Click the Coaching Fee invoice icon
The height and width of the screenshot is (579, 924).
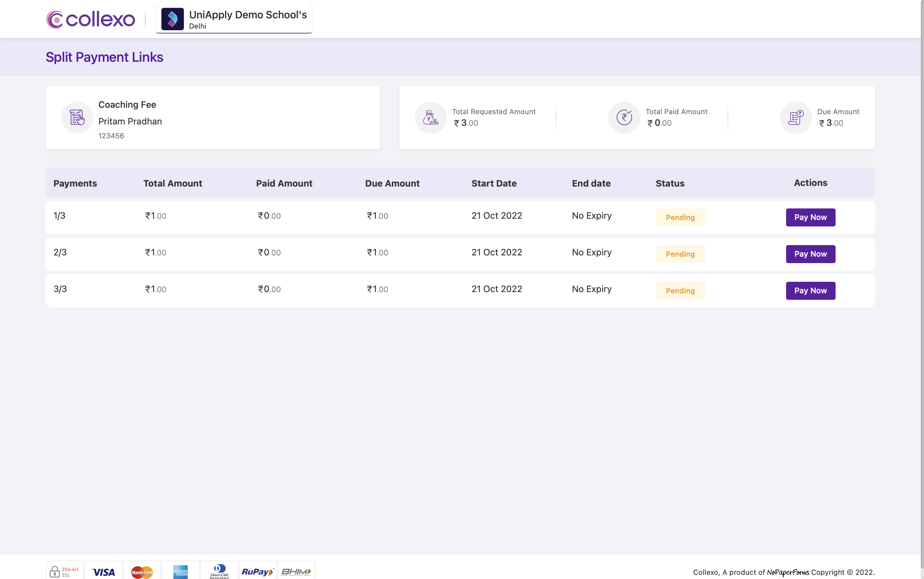pyautogui.click(x=77, y=117)
